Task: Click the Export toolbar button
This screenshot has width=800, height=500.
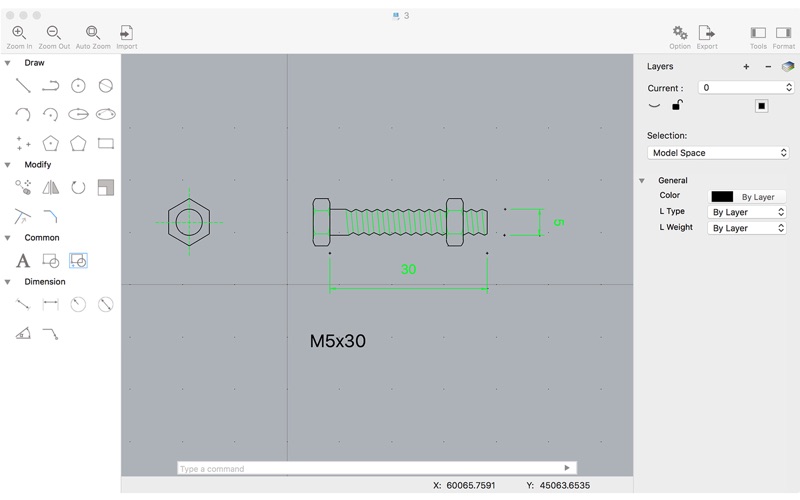Action: click(x=707, y=37)
